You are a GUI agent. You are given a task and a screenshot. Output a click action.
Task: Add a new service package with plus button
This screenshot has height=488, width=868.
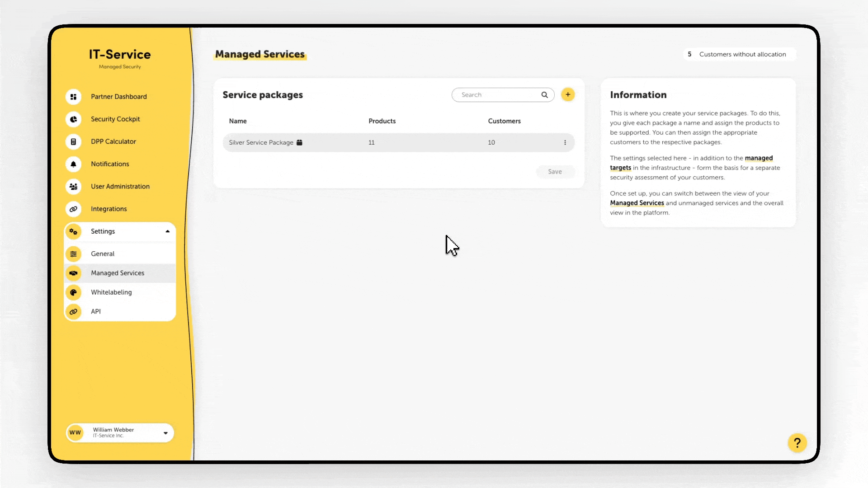[568, 94]
